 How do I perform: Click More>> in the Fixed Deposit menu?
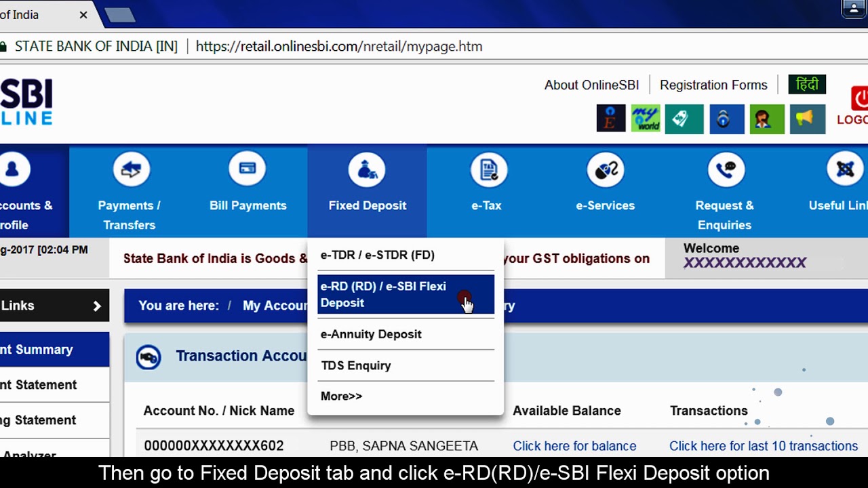[341, 396]
